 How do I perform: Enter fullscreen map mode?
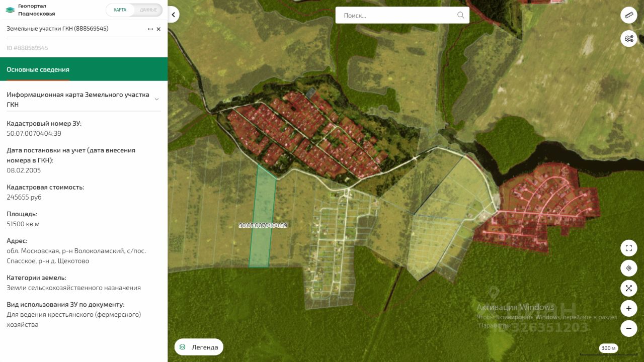click(x=628, y=248)
